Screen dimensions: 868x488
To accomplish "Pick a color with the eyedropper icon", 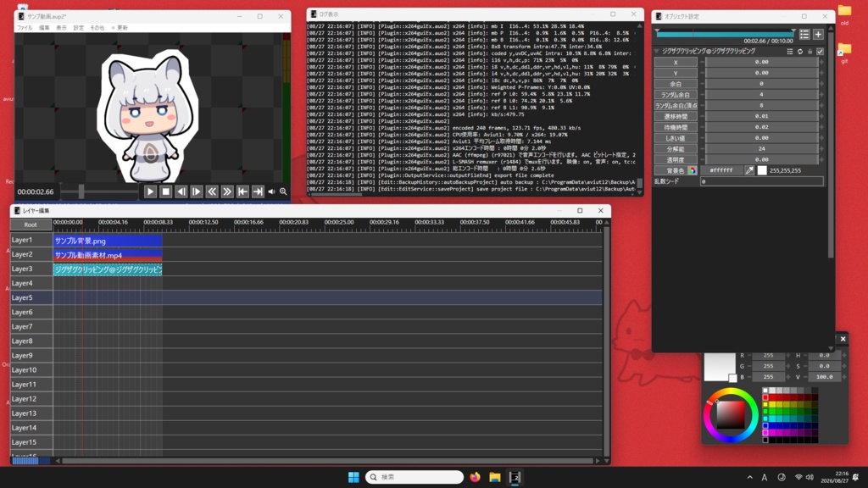I will (749, 170).
